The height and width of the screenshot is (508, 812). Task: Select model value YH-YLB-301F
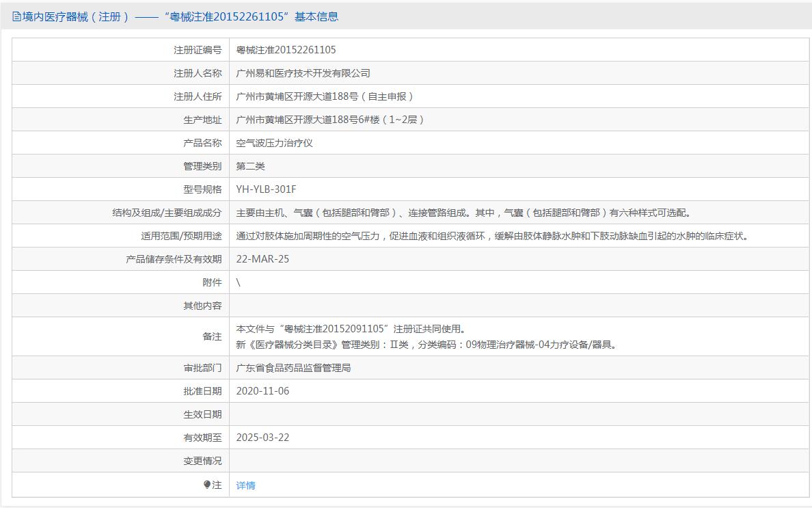(x=266, y=189)
